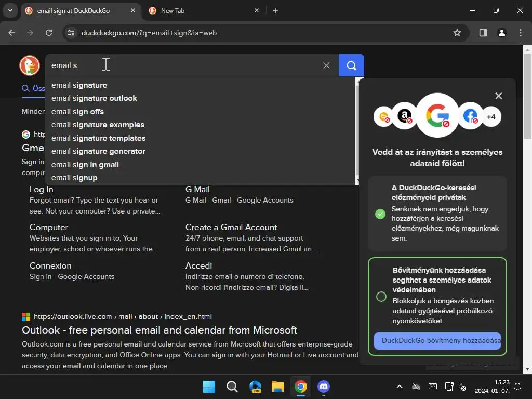Click the browser back arrow

(x=11, y=33)
